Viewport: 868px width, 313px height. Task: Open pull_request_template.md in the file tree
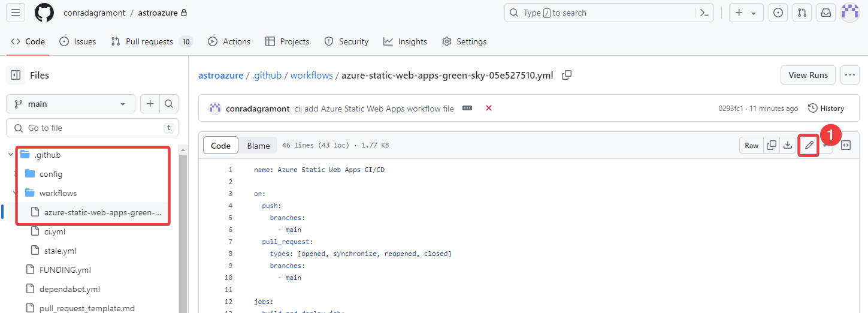[x=87, y=308]
